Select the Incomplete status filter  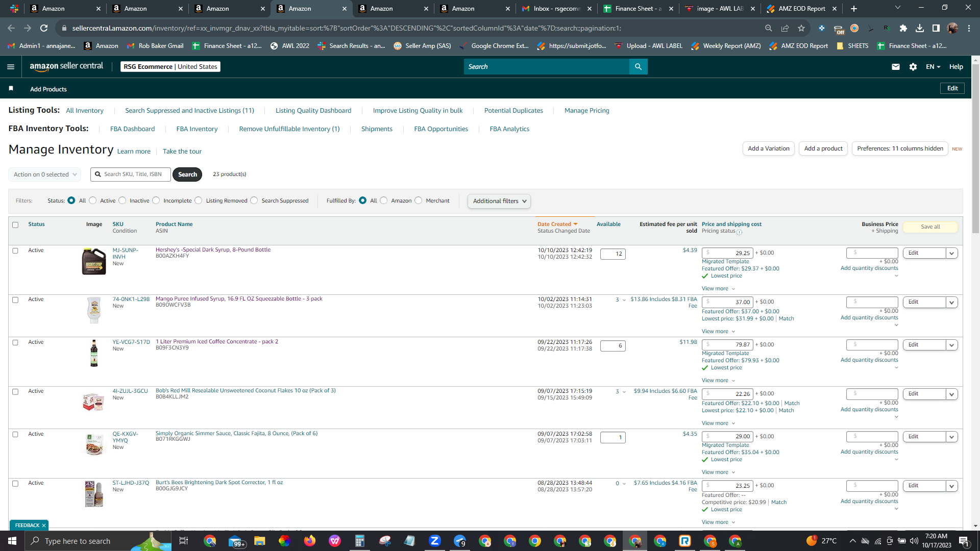click(x=156, y=201)
